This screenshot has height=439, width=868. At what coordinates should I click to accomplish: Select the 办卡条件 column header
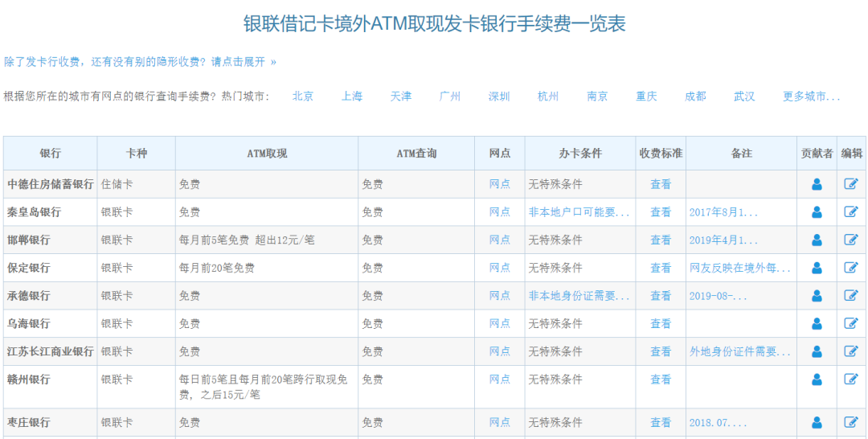(580, 154)
